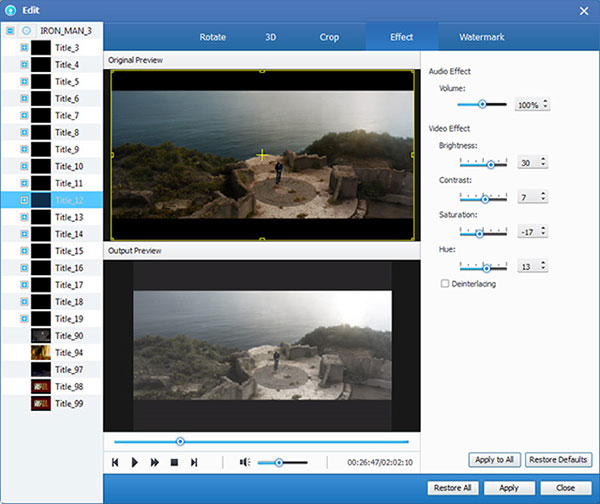
Task: Click Restore Defaults button
Action: coord(558,460)
